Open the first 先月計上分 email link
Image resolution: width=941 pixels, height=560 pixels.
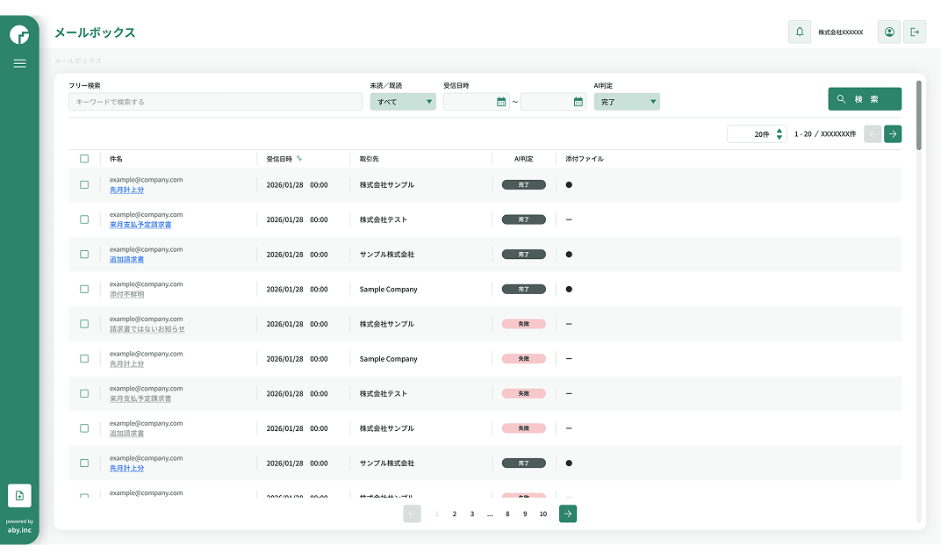point(126,190)
